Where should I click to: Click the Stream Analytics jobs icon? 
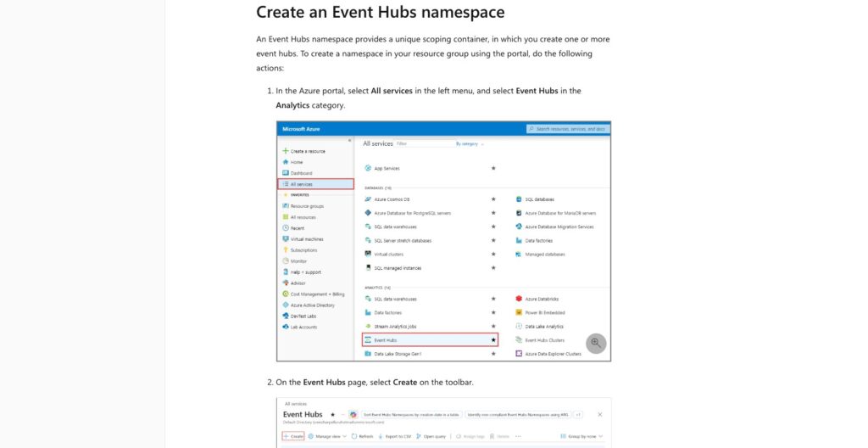point(368,326)
